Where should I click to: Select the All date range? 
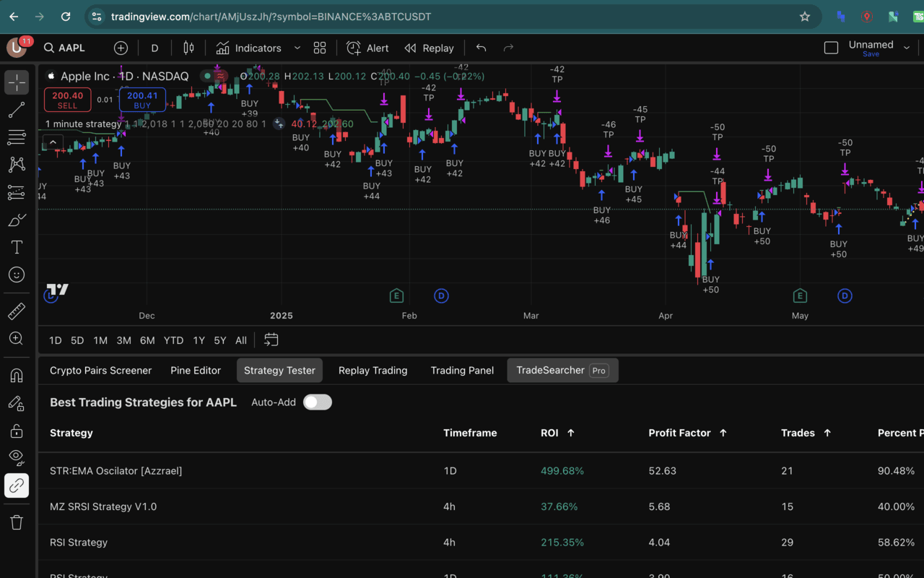click(241, 340)
